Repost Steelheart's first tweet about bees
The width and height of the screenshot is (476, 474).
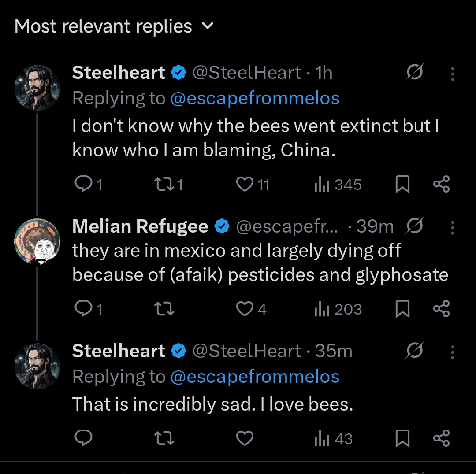[165, 184]
